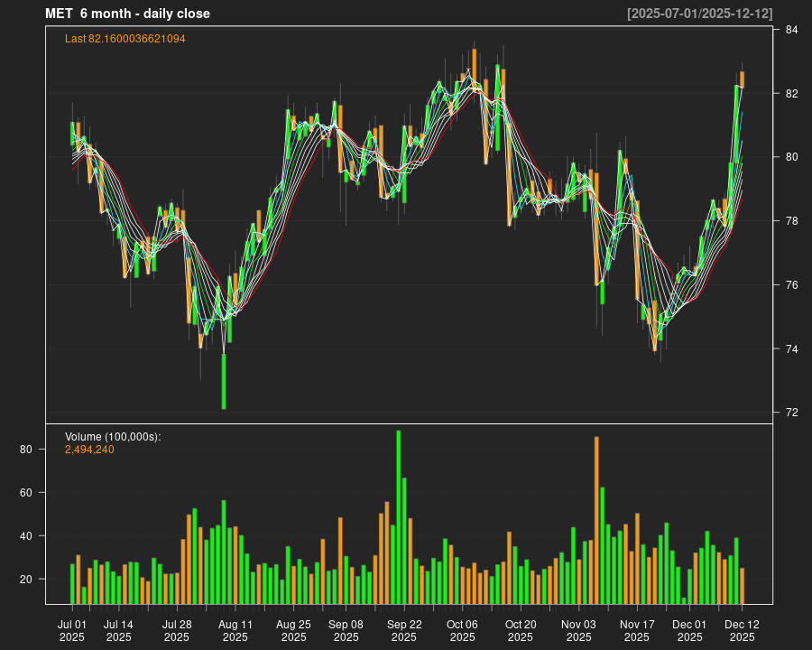
Task: Click the 72 price axis label
Action: (790, 413)
